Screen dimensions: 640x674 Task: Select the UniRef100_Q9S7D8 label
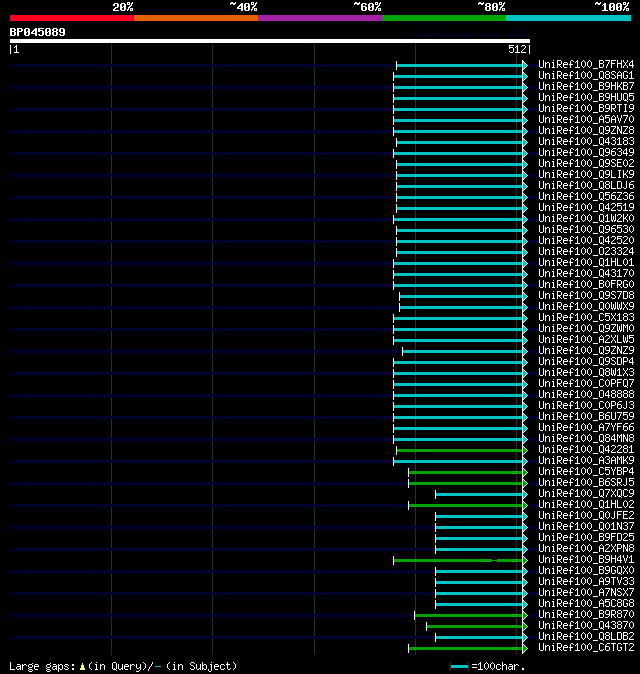[x=586, y=296]
